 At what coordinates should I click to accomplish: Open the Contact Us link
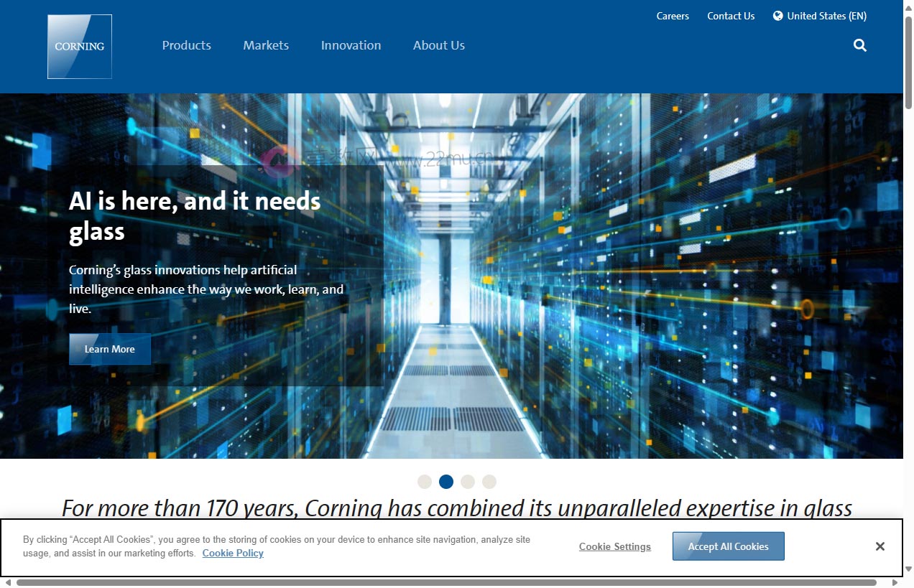[731, 16]
